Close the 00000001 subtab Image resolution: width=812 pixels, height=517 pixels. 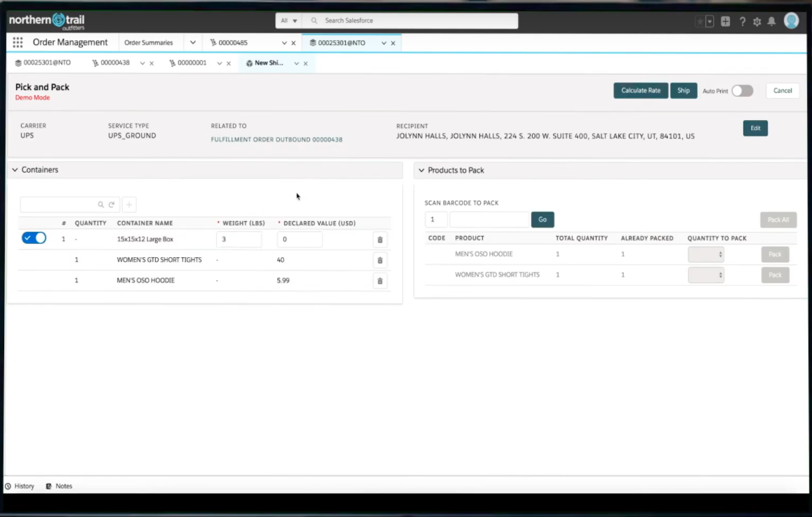click(x=228, y=63)
